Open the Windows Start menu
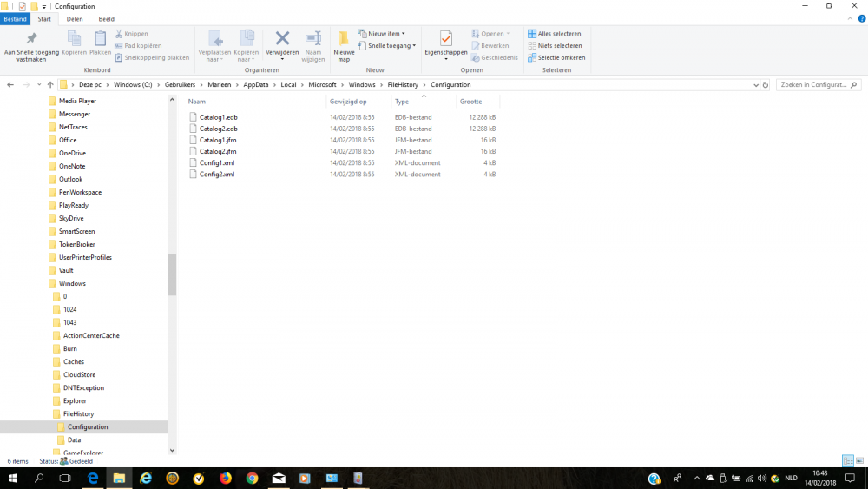This screenshot has width=868, height=489. [x=13, y=478]
